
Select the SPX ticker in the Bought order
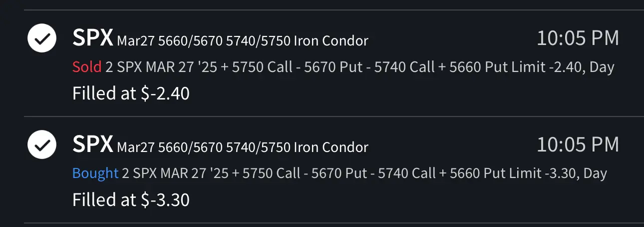point(93,144)
